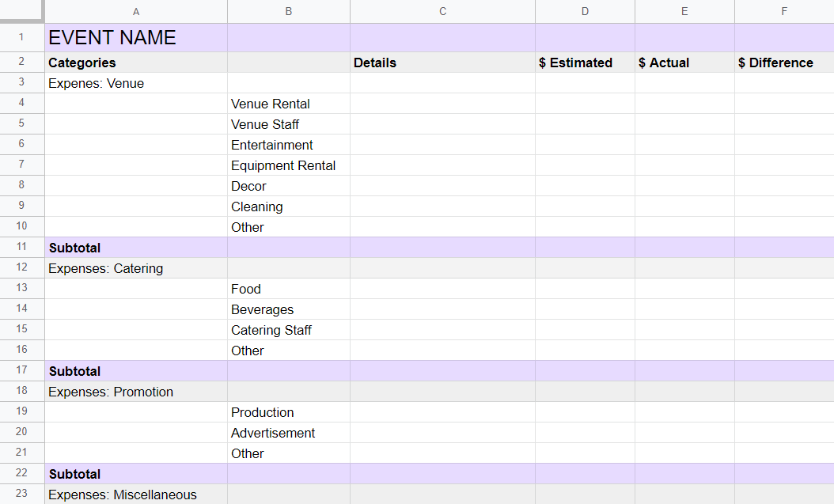This screenshot has height=504, width=834.
Task: Select the Food cell
Action: (289, 289)
